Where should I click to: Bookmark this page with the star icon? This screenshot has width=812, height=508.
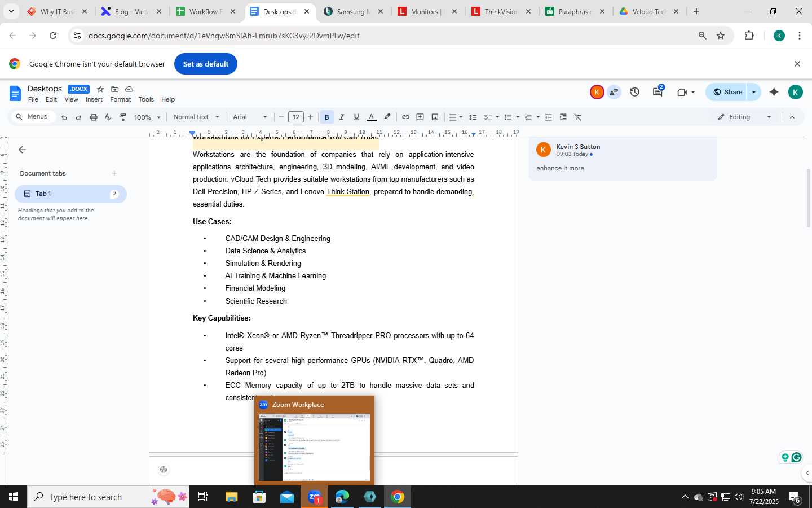pyautogui.click(x=721, y=36)
